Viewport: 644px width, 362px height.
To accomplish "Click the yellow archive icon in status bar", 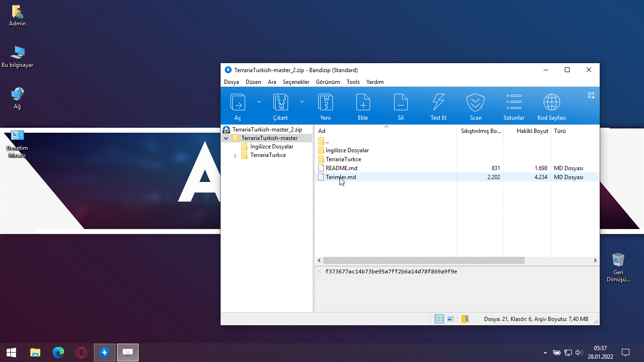I will point(465,319).
